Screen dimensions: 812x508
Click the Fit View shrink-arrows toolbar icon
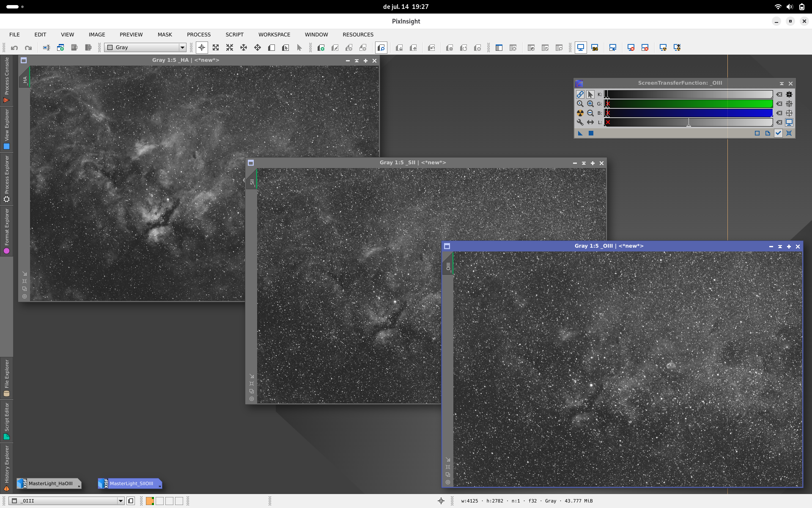230,48
